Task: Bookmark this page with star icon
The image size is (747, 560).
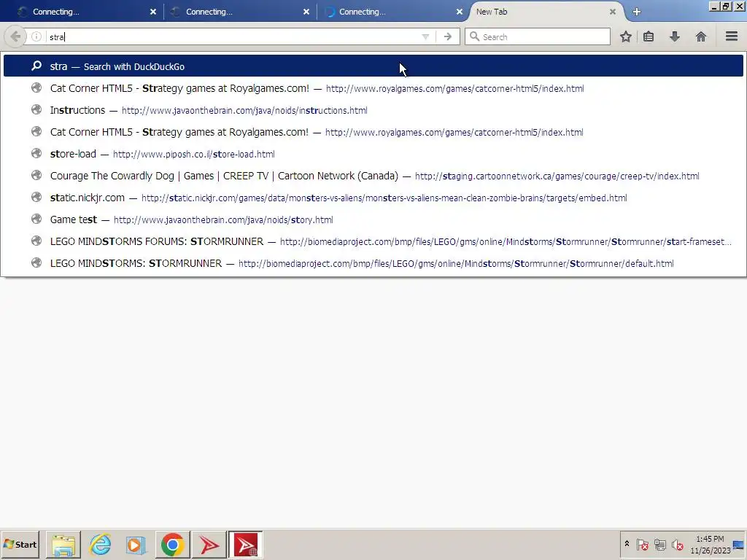Action: pyautogui.click(x=626, y=36)
